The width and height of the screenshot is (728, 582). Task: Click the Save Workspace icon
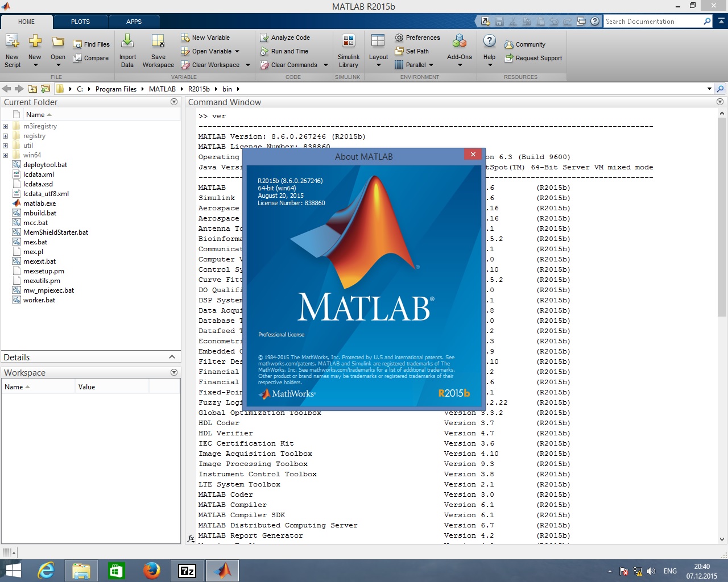click(158, 42)
